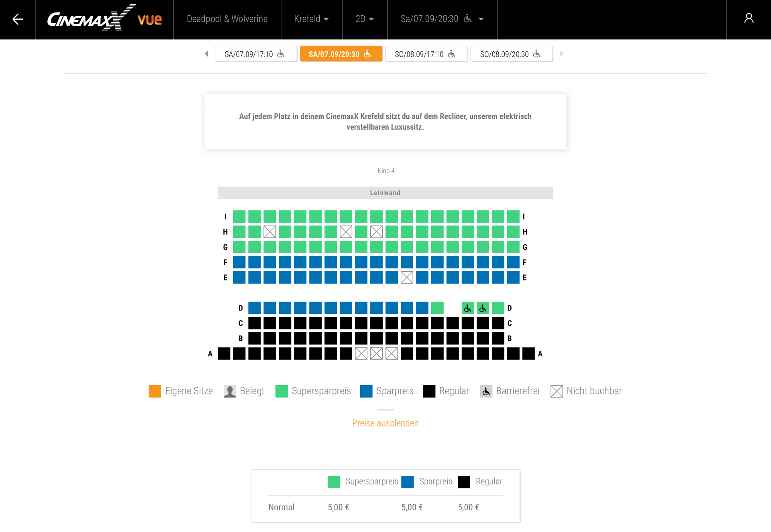Switch to SO/08.09/20:30 showtime tab

pyautogui.click(x=511, y=54)
